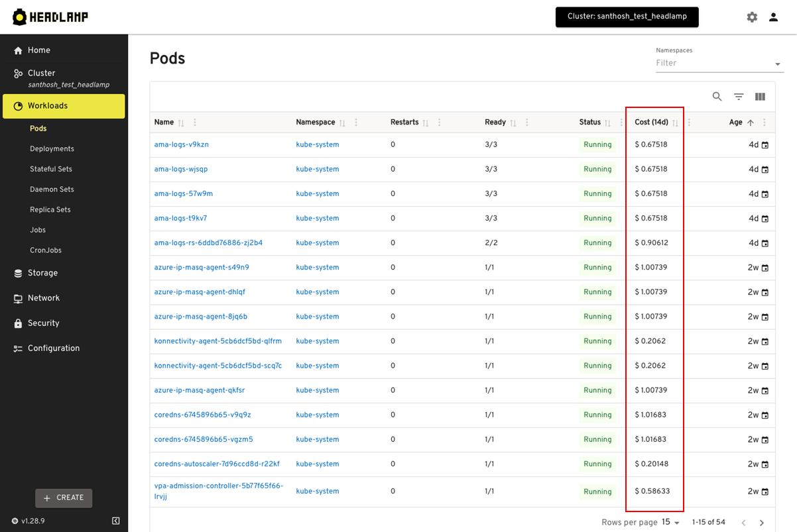Expand the Namespaces filter dropdown

777,64
